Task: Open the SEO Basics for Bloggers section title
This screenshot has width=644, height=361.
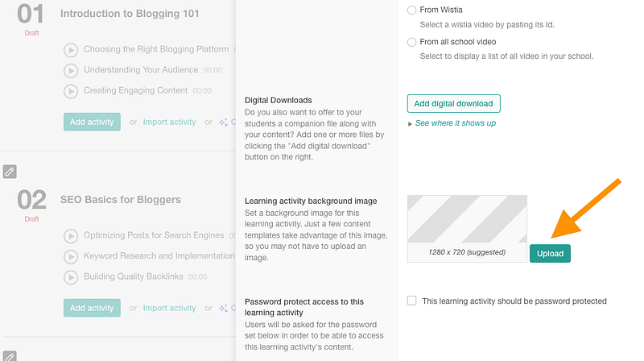Action: tap(121, 199)
